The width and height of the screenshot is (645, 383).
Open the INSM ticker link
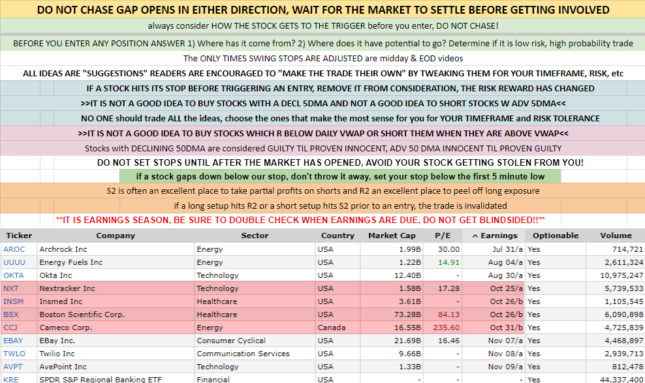(13, 302)
